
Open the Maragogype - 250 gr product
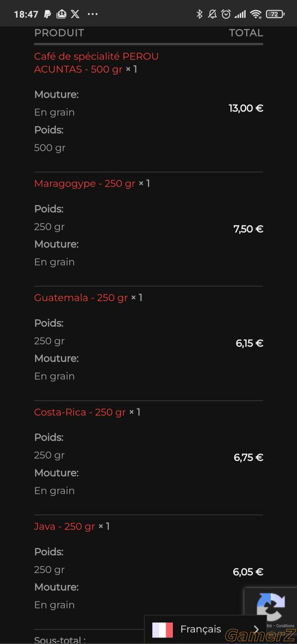point(85,184)
